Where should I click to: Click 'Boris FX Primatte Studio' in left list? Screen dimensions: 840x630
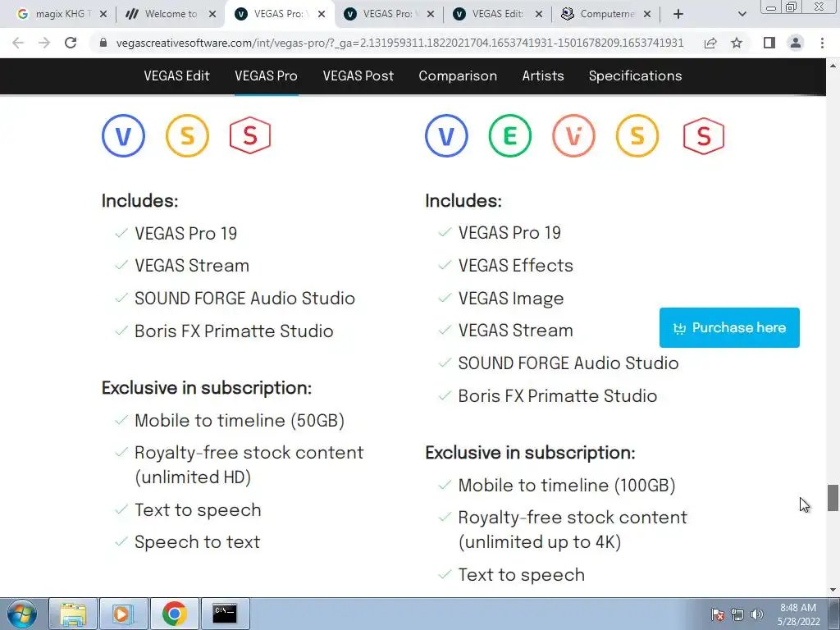pos(234,331)
